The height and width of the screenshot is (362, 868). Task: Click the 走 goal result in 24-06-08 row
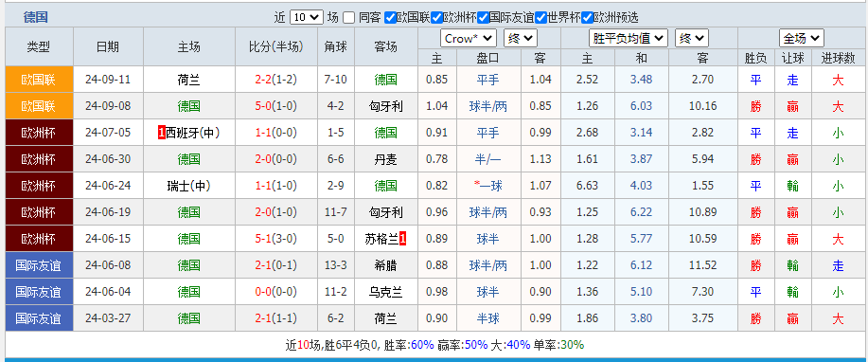838,265
